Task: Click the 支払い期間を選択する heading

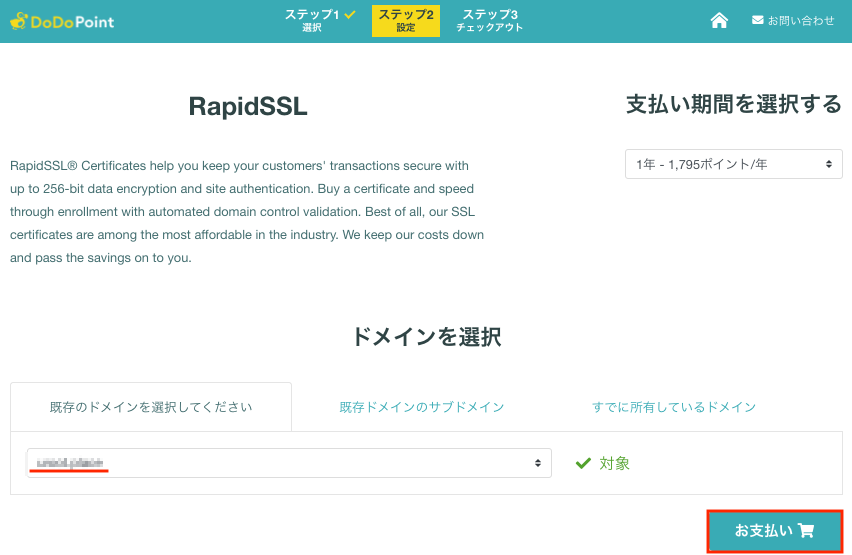Action: [734, 104]
